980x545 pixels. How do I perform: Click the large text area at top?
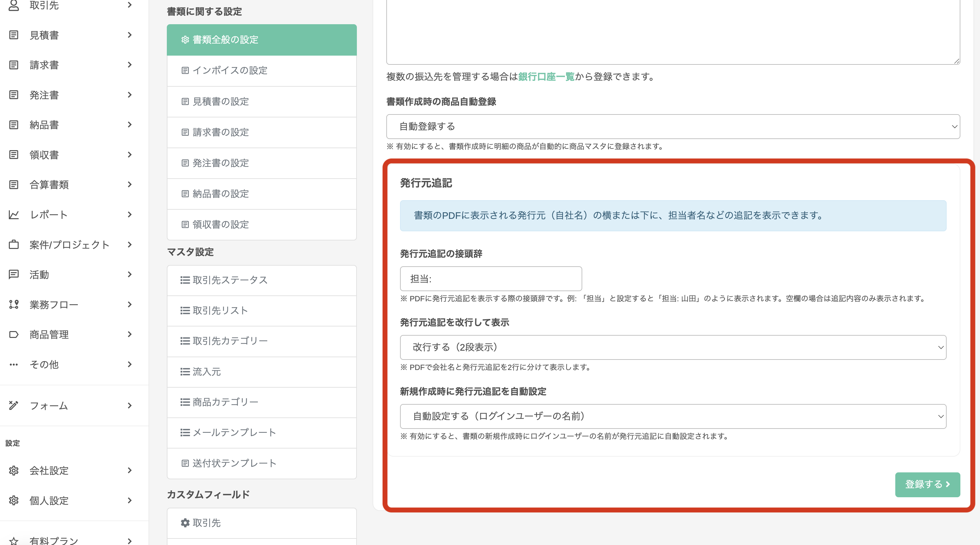click(x=673, y=32)
